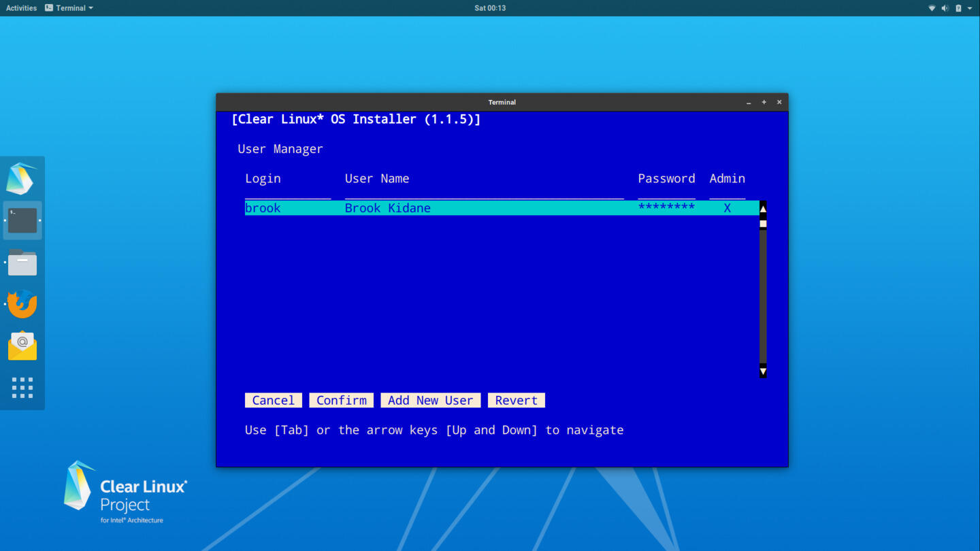Click the Cancel button

(273, 400)
